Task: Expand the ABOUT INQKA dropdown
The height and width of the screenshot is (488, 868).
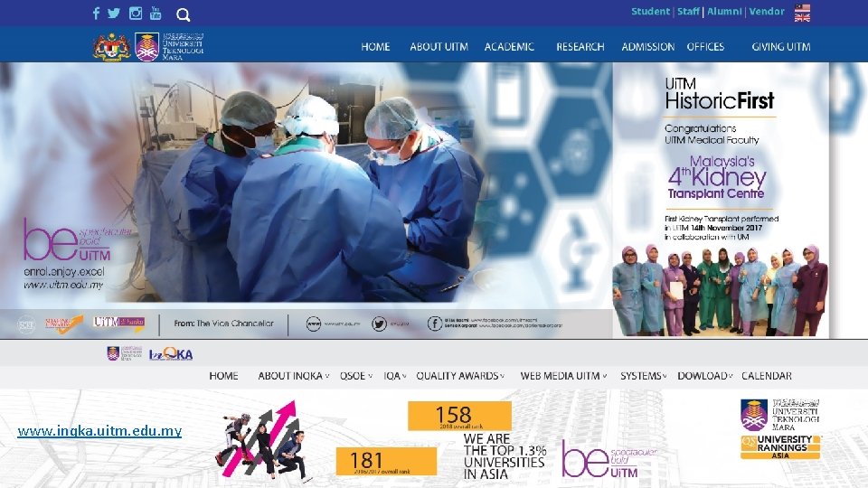Action: (x=293, y=376)
